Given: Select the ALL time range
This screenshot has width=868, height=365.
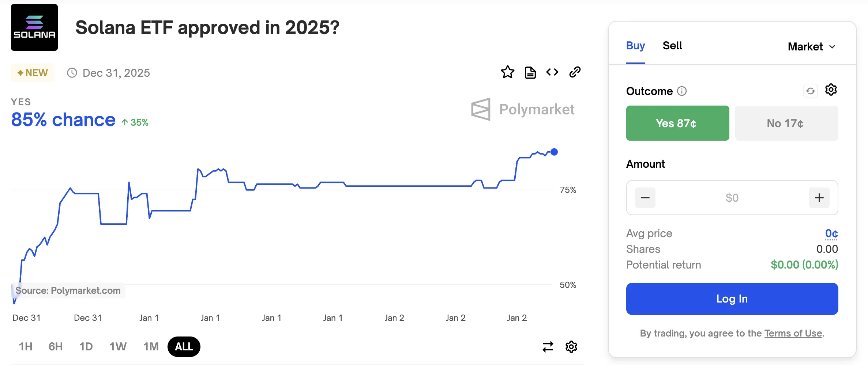Looking at the screenshot, I should [x=184, y=346].
